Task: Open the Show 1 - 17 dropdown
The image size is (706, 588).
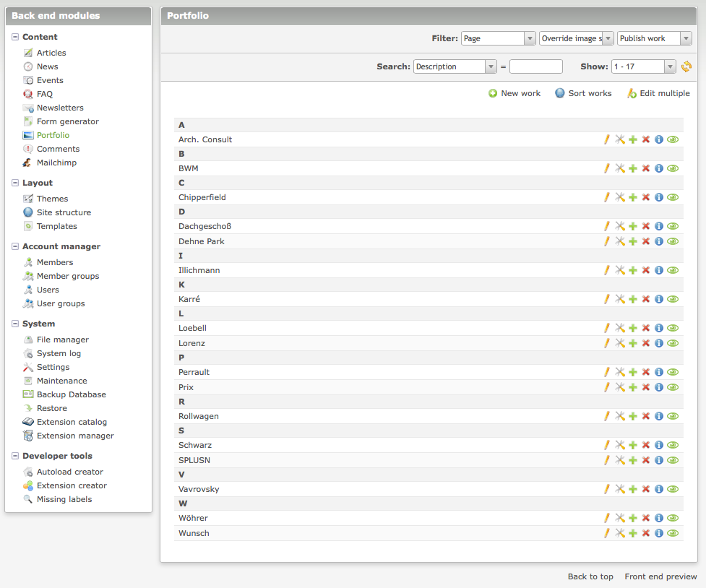Action: (643, 66)
